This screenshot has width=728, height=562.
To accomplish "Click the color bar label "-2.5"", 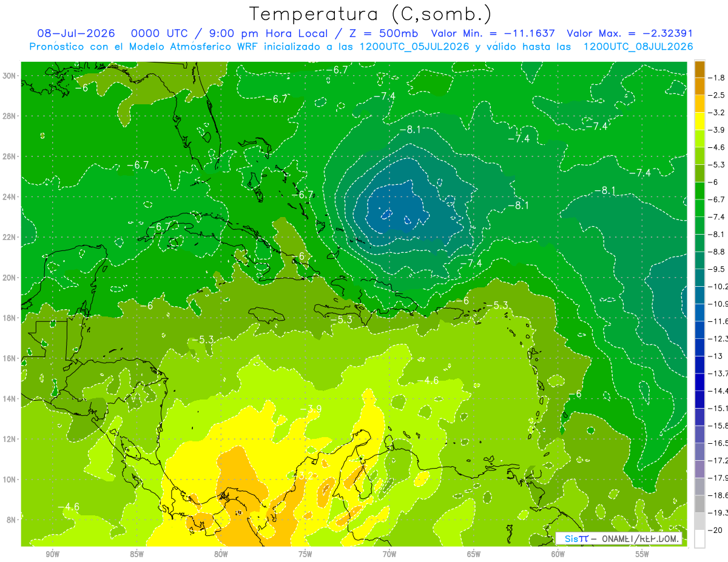I will point(717,95).
